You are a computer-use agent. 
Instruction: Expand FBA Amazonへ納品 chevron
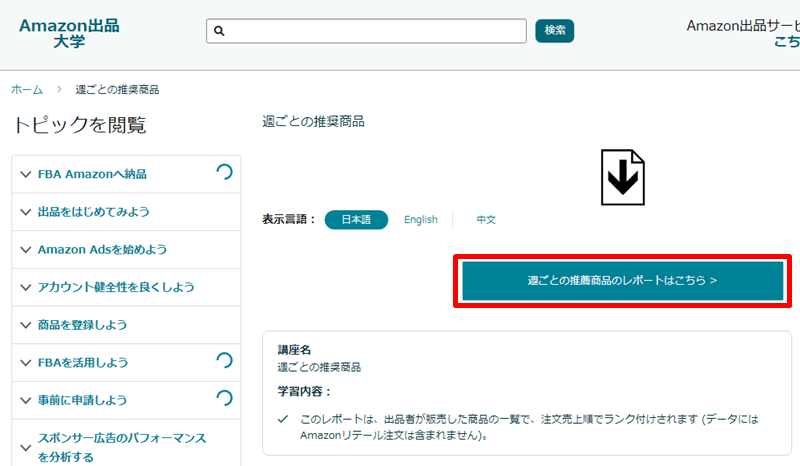click(x=26, y=175)
